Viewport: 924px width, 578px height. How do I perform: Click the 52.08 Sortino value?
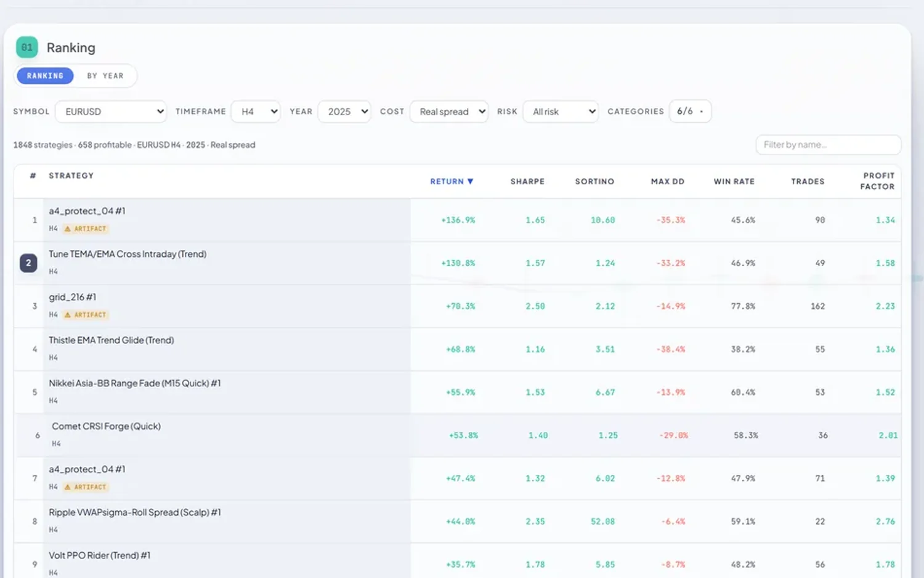point(602,522)
